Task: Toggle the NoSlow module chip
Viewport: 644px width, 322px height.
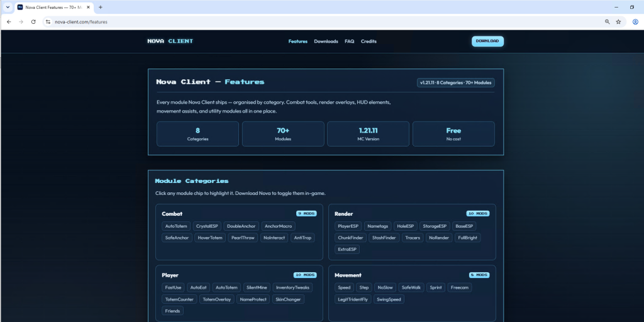Action: [386, 287]
